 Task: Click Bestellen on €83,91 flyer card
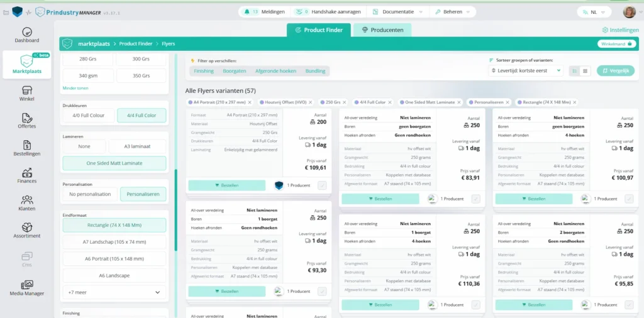380,199
